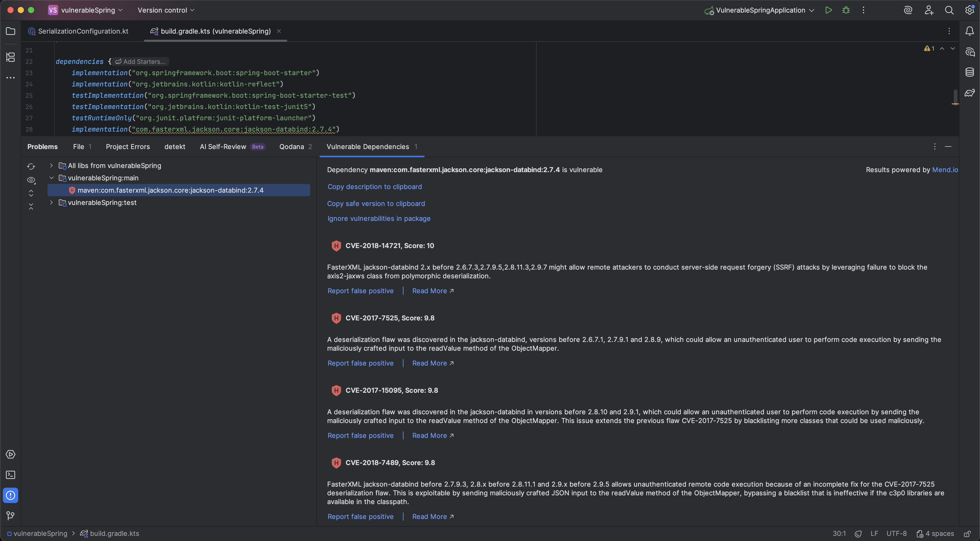The image size is (980, 541).
Task: Click UTF-8 encoding in status bar
Action: pos(896,534)
